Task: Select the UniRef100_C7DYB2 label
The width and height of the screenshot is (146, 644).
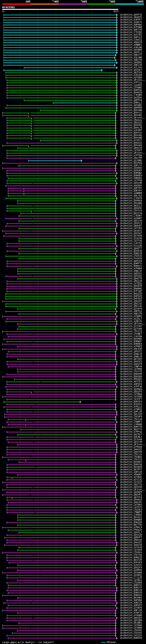Action: (x=131, y=32)
